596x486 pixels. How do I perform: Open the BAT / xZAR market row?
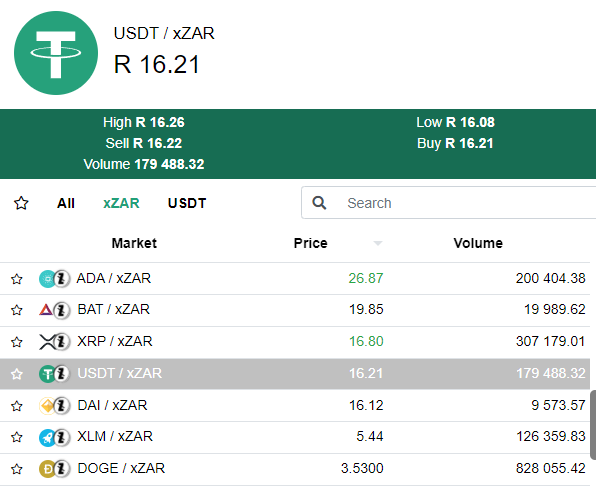[x=295, y=310]
